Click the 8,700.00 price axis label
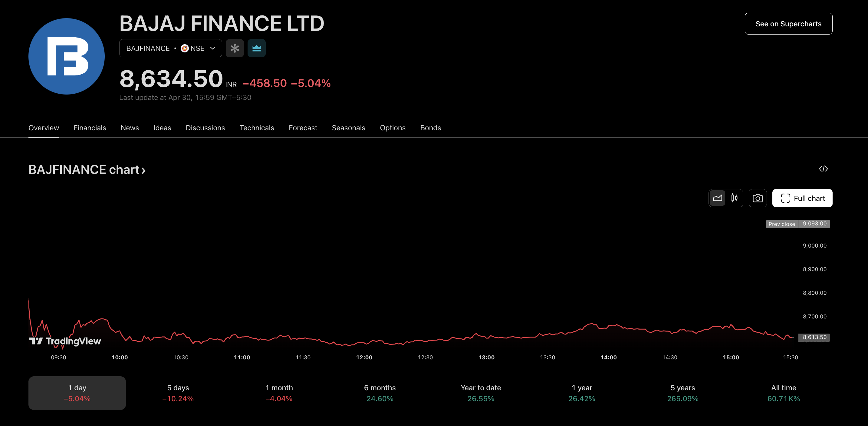Image resolution: width=868 pixels, height=426 pixels. click(814, 316)
